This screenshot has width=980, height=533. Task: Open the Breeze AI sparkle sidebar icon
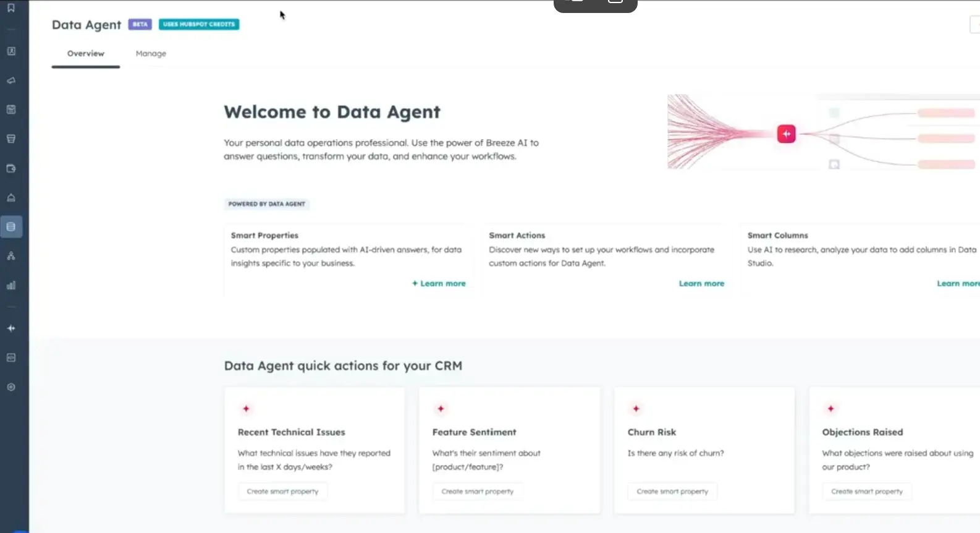point(11,328)
